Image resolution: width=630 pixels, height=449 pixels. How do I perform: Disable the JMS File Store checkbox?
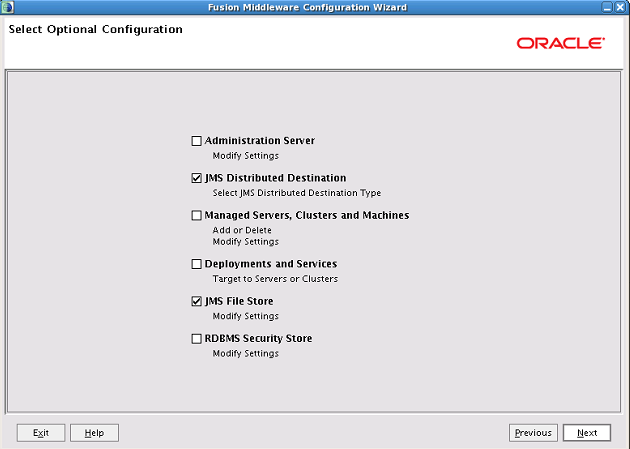click(196, 301)
